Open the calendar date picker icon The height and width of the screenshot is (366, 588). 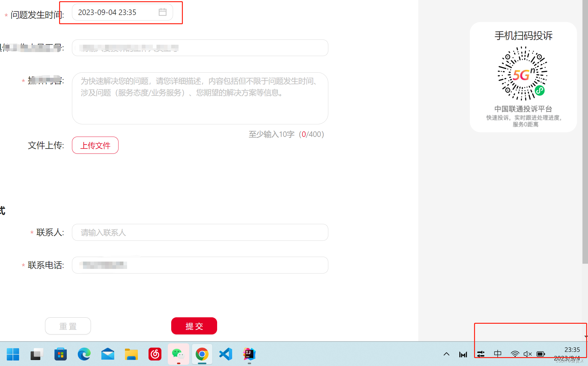[162, 12]
